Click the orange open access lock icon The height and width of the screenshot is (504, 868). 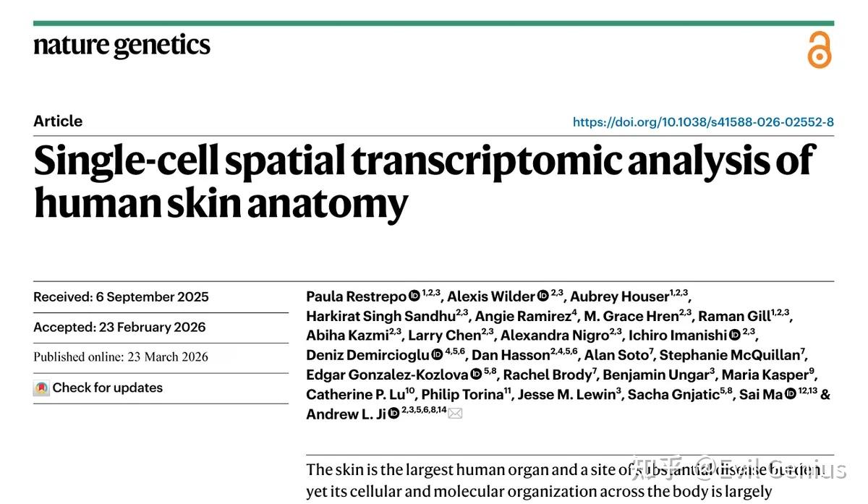(820, 50)
